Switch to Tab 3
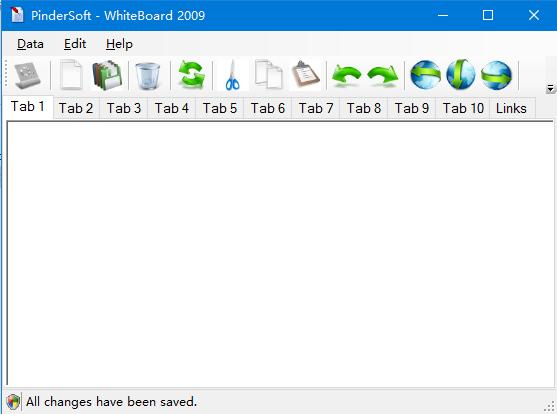Image resolution: width=557 pixels, height=414 pixels. tap(124, 108)
